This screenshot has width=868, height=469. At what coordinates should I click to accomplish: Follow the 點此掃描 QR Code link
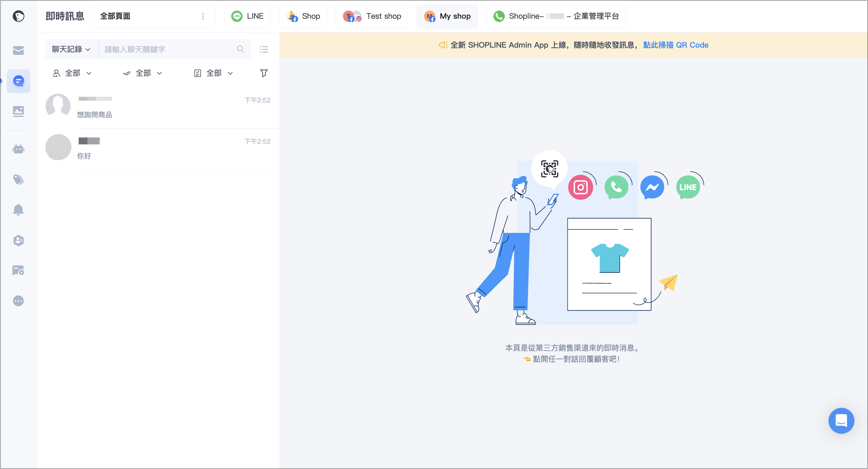coord(676,45)
